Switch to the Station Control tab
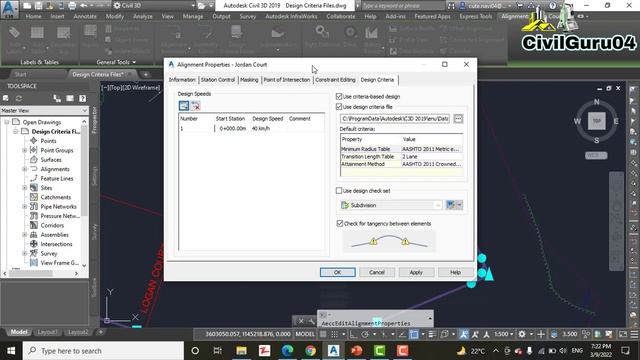Viewport: 640px width, 360px height. [218, 80]
